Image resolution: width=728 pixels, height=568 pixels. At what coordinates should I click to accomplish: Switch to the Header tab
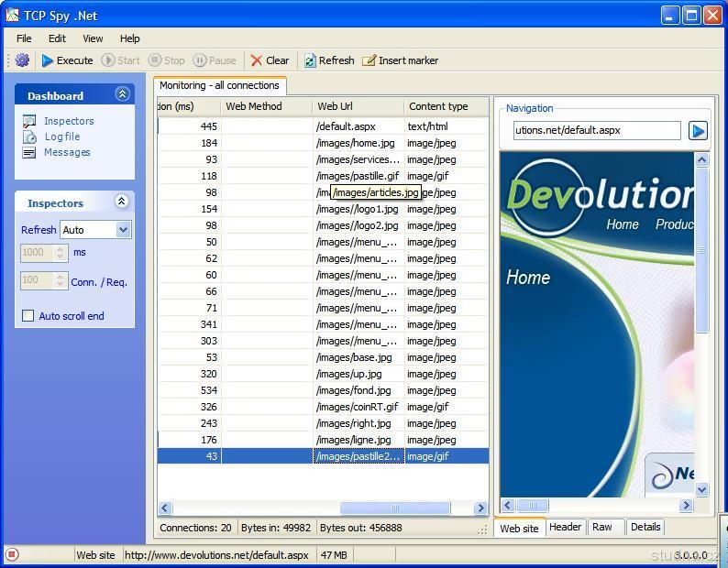click(565, 527)
